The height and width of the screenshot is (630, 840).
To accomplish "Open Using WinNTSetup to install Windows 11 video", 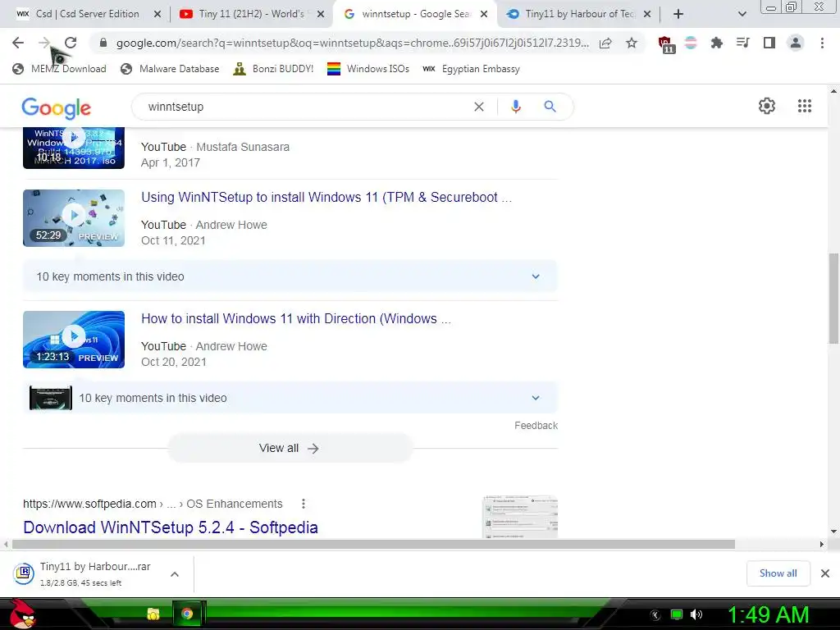I will click(326, 197).
